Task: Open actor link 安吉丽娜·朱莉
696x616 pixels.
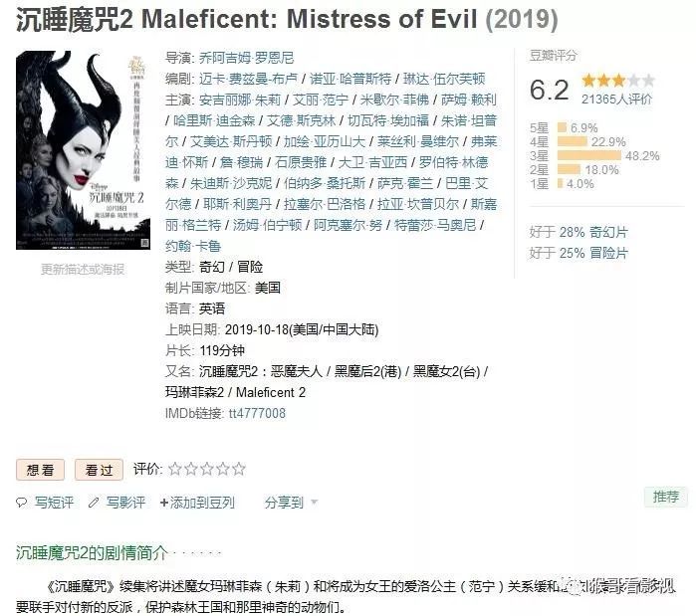Action: coord(240,100)
